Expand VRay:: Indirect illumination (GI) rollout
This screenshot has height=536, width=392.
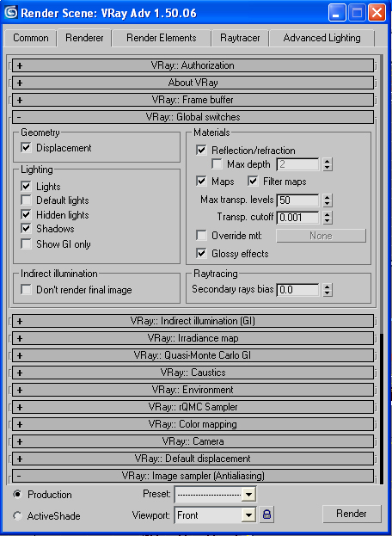(193, 321)
